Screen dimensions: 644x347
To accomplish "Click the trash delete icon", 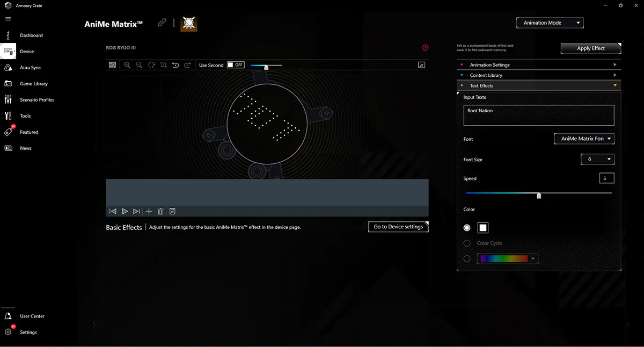I will pyautogui.click(x=161, y=212).
